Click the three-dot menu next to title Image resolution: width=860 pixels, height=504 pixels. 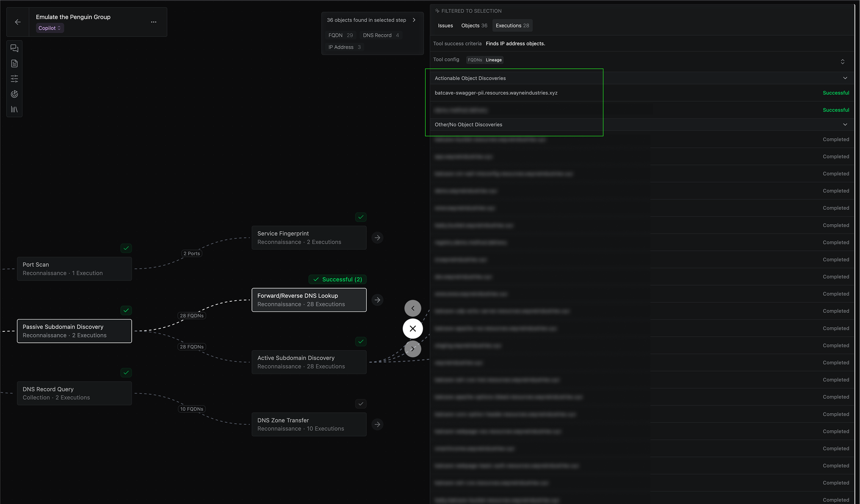(x=154, y=22)
